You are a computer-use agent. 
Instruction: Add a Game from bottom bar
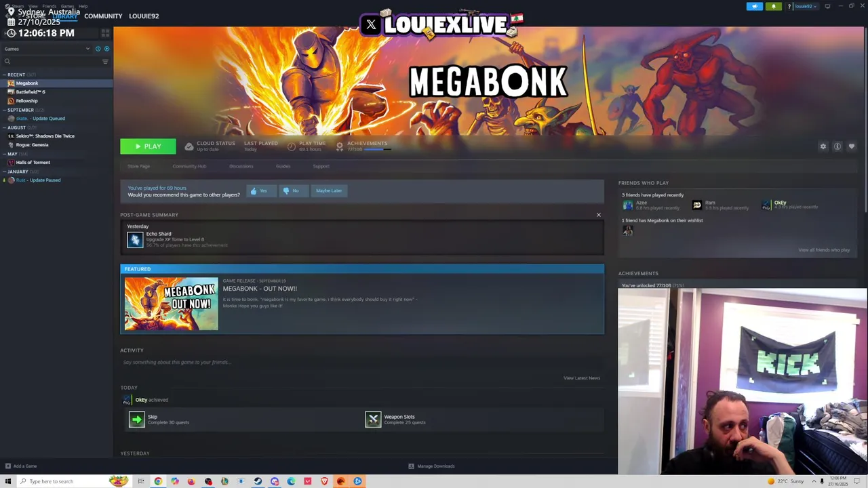pyautogui.click(x=21, y=466)
